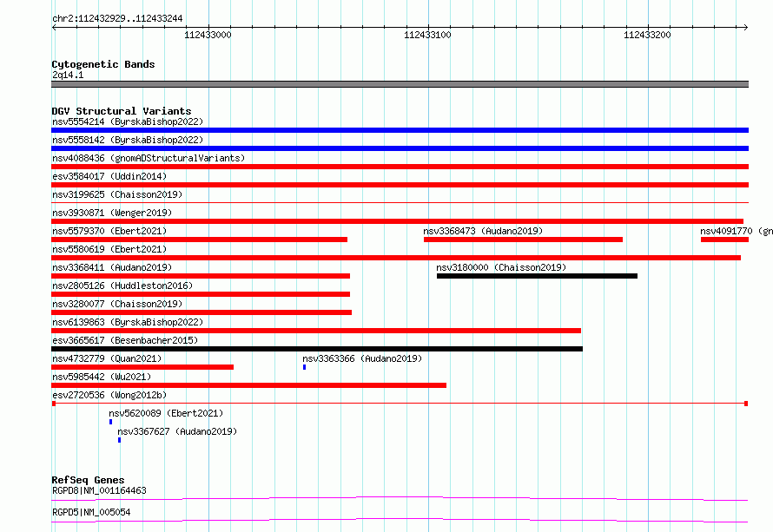The image size is (773, 532).
Task: Click the magenta RGPD5 gene track line
Action: [x=400, y=520]
